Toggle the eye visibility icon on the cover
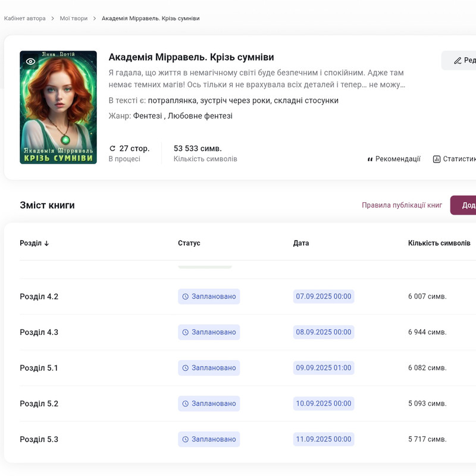The height and width of the screenshot is (476, 476). click(x=31, y=62)
